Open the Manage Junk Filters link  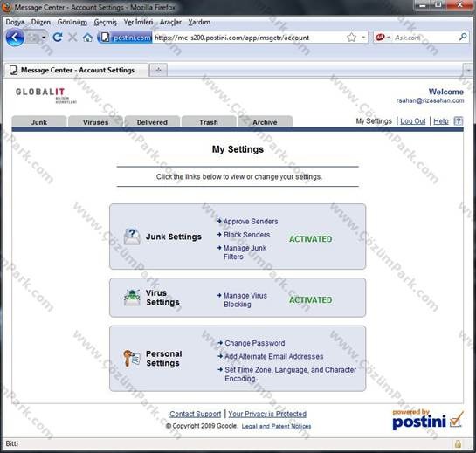tap(245, 252)
